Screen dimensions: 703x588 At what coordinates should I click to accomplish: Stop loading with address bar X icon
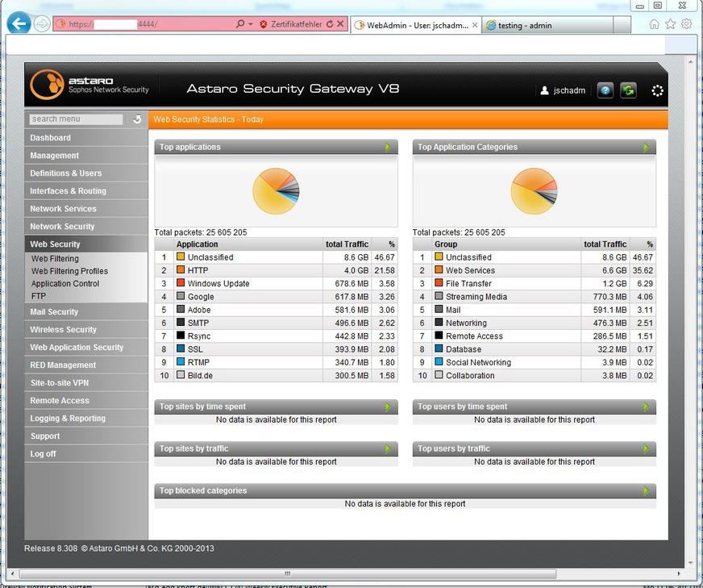click(x=341, y=24)
